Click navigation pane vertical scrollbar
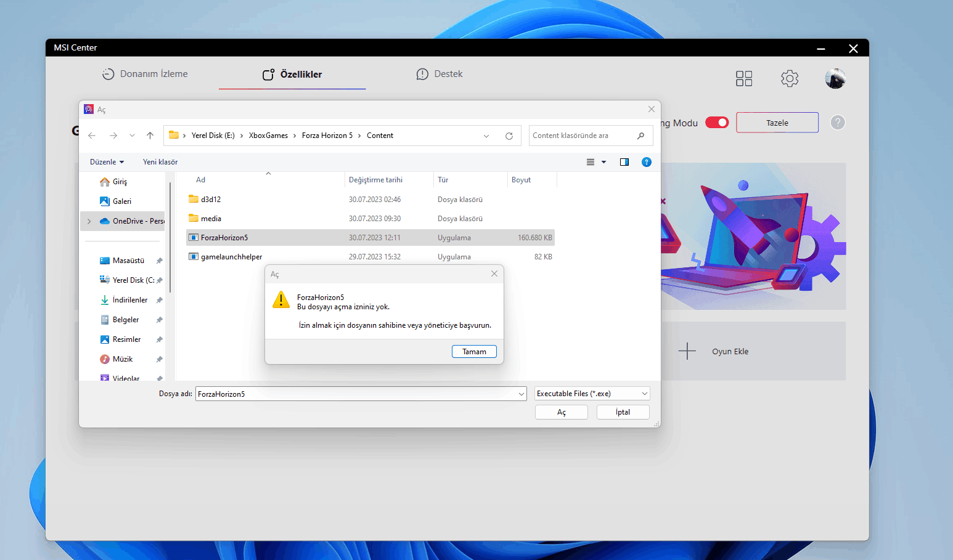953x560 pixels. (x=170, y=237)
